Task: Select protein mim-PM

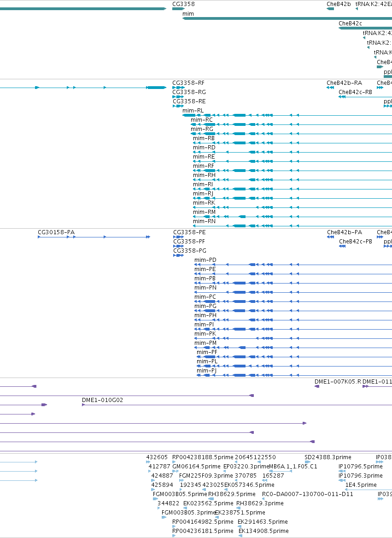Action: tap(205, 344)
